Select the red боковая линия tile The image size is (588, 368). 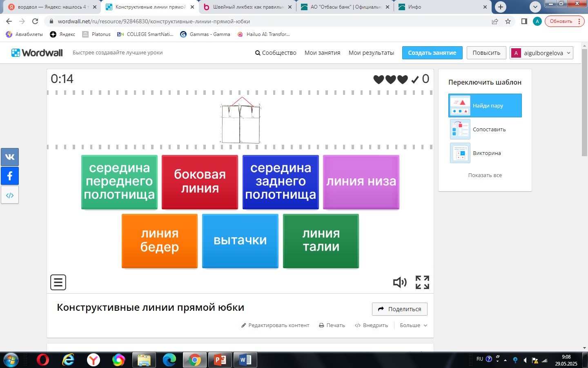coord(200,182)
